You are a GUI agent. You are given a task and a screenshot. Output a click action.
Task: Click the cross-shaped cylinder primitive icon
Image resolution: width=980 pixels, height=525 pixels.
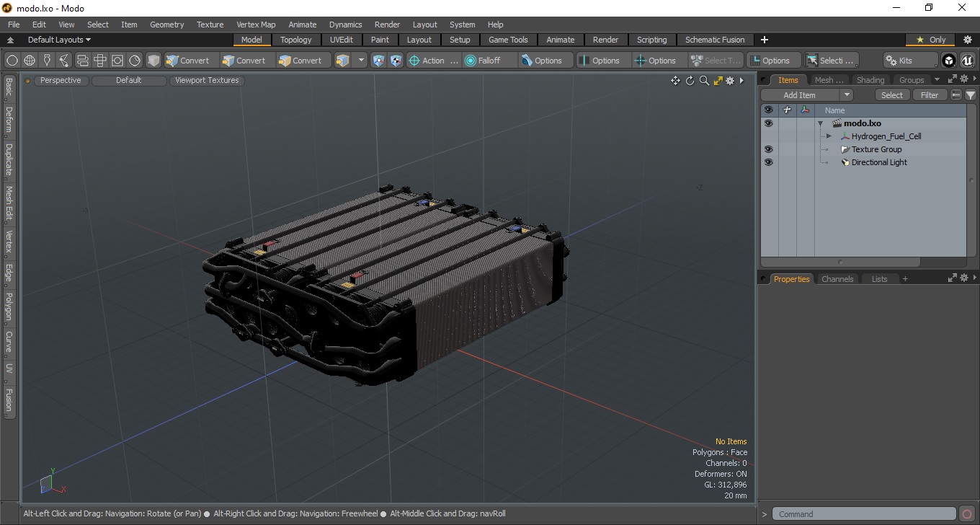pyautogui.click(x=100, y=61)
